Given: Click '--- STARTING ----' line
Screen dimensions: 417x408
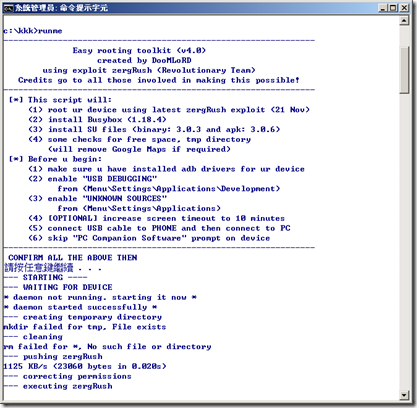Looking at the screenshot, I should (x=45, y=278).
